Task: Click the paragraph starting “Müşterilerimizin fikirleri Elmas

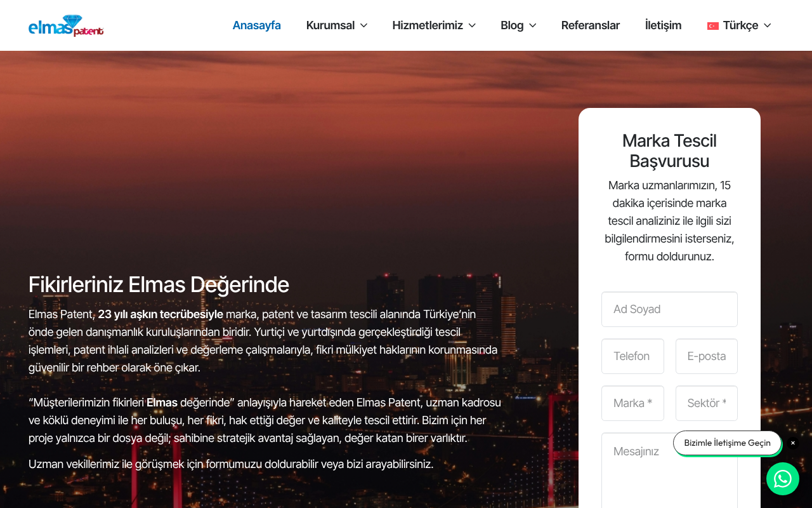Action: pos(265,420)
